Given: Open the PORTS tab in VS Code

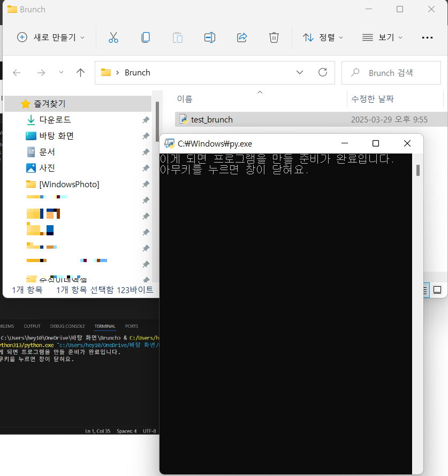Looking at the screenshot, I should pos(131,326).
